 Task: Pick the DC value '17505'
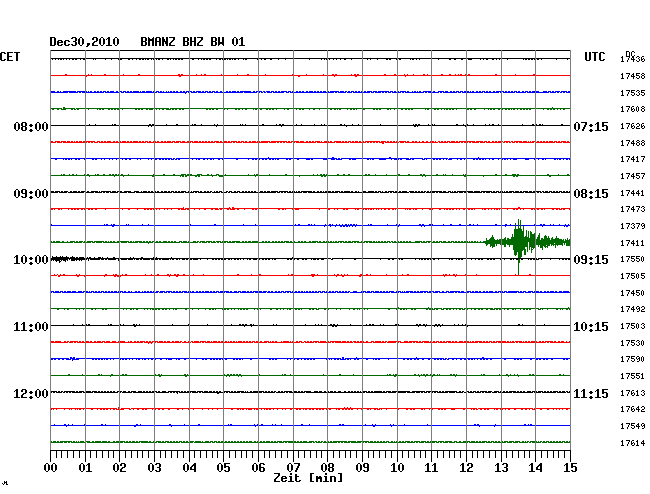click(633, 276)
